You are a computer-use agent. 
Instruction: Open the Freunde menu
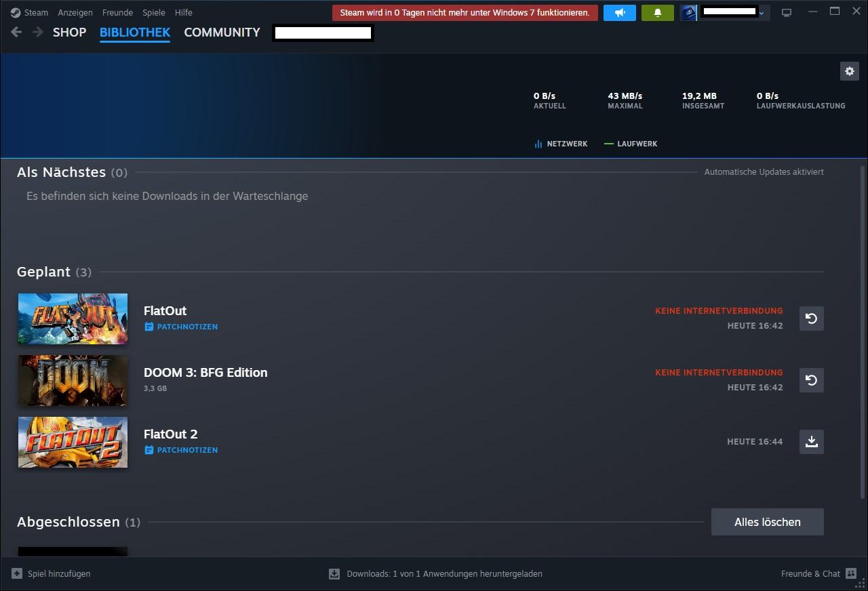tap(117, 12)
